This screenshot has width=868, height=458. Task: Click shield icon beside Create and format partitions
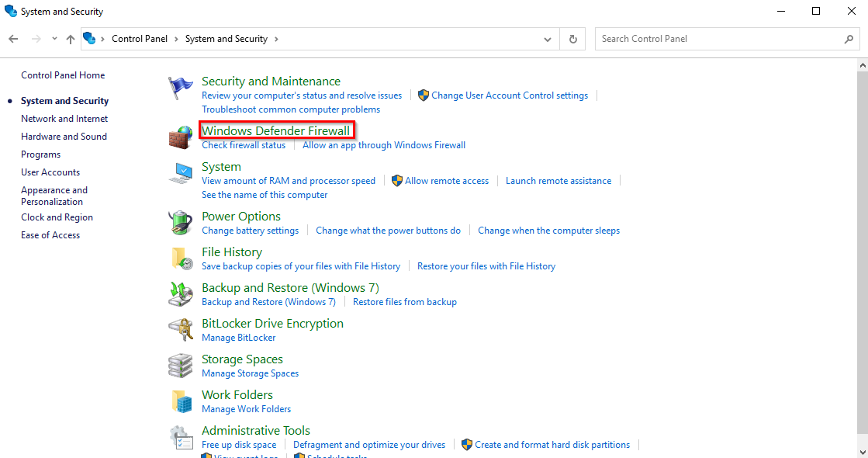tap(467, 445)
